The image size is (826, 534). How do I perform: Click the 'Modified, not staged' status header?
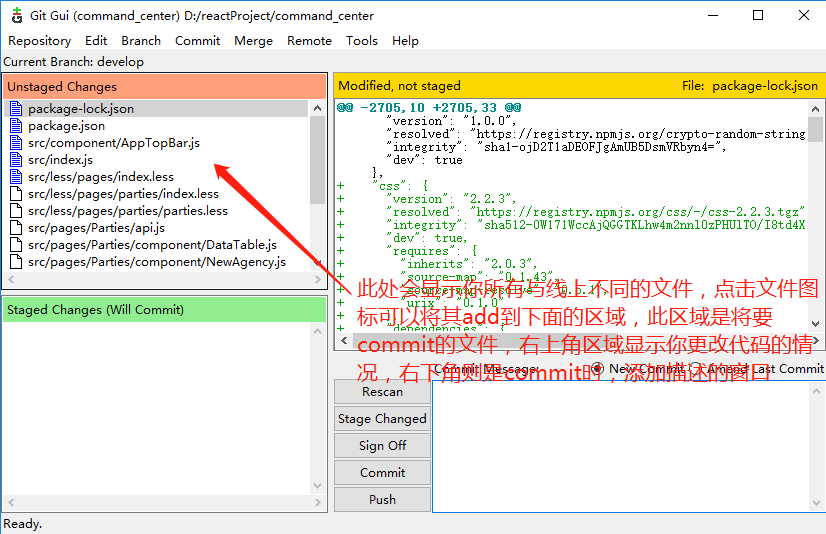399,85
